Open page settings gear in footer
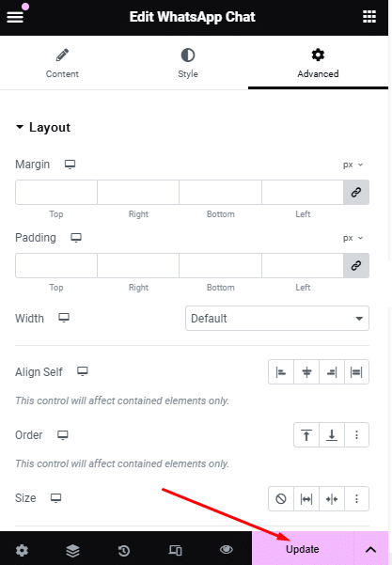Viewport: 392px width, 565px height. tap(22, 550)
